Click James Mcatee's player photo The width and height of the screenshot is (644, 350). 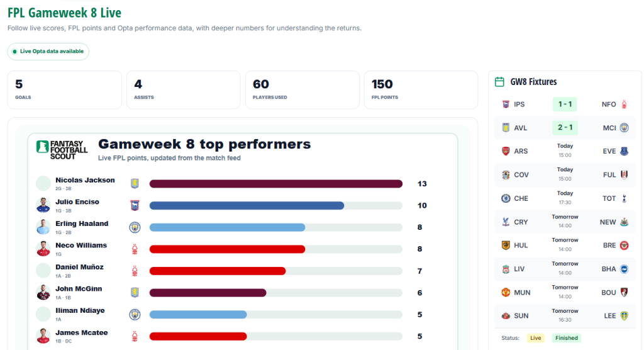[43, 336]
